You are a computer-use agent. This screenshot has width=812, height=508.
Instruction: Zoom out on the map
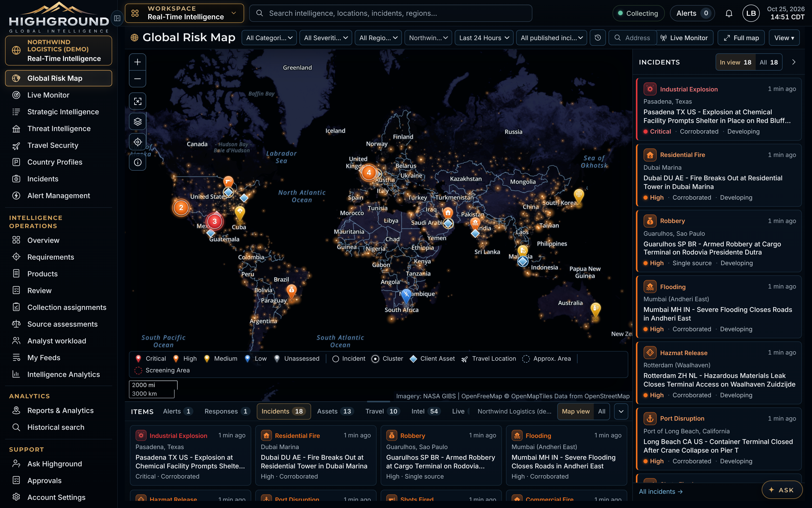138,79
